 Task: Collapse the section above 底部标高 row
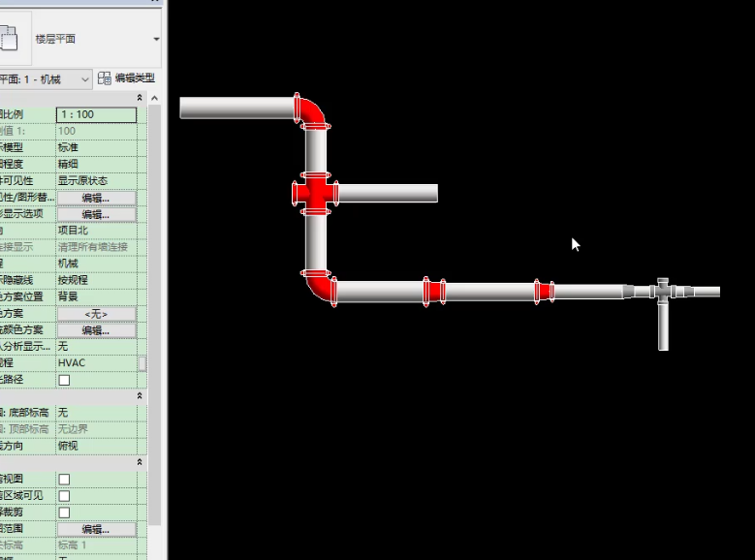[x=140, y=396]
